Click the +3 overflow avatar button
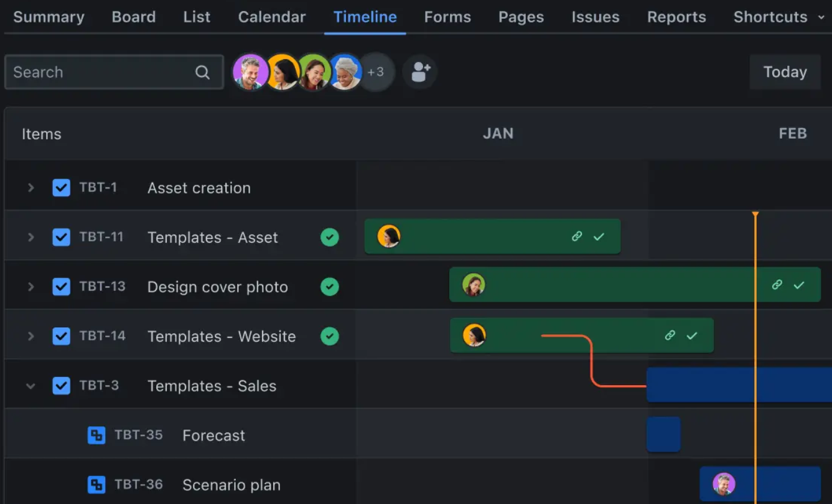The image size is (832, 504). (377, 72)
